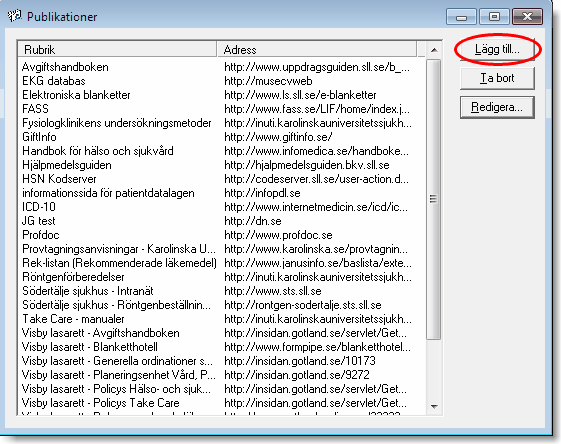Viewport: 561px width, 444px height.
Task: Click the list scrollbar down arrow
Action: tap(434, 406)
